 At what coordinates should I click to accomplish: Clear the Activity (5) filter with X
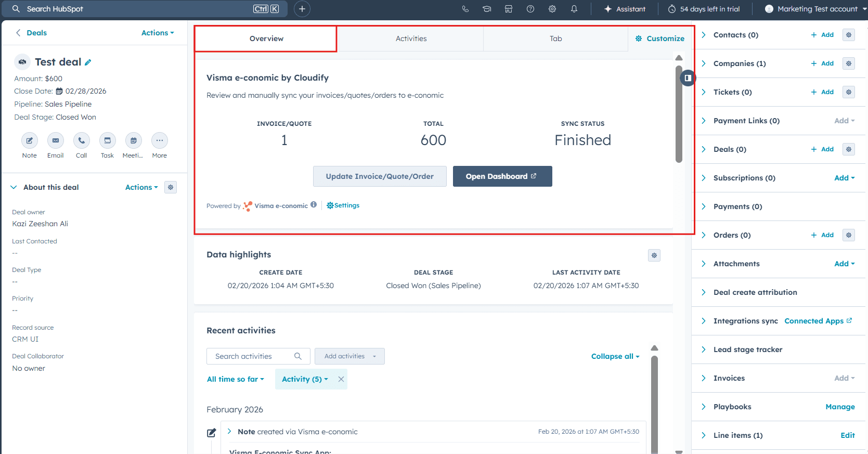point(341,379)
